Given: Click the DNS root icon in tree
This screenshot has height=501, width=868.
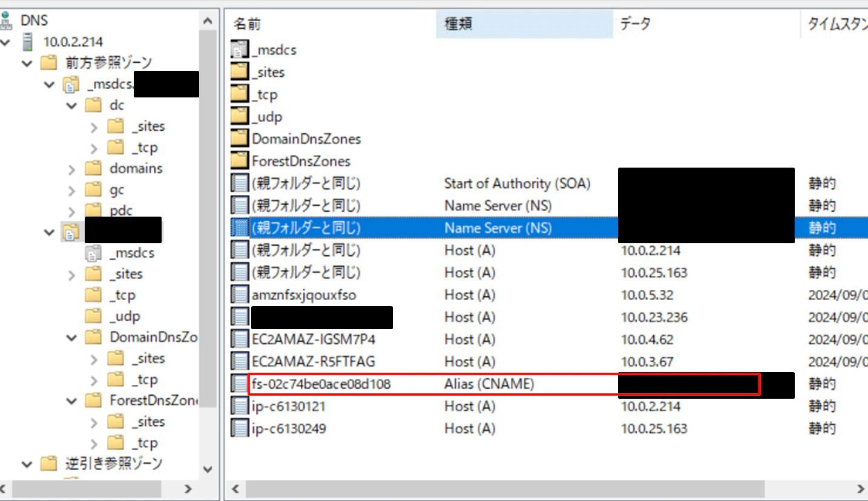Looking at the screenshot, I should click(x=6, y=19).
